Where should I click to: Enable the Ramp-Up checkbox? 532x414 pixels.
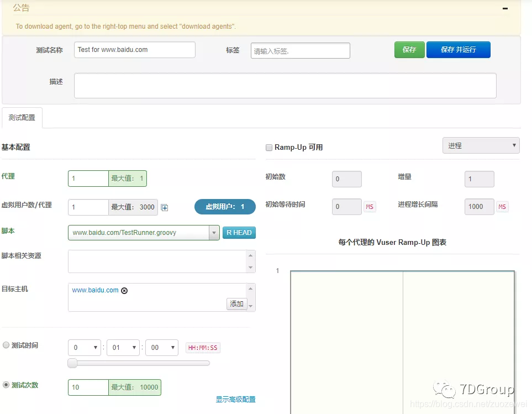pyautogui.click(x=269, y=148)
